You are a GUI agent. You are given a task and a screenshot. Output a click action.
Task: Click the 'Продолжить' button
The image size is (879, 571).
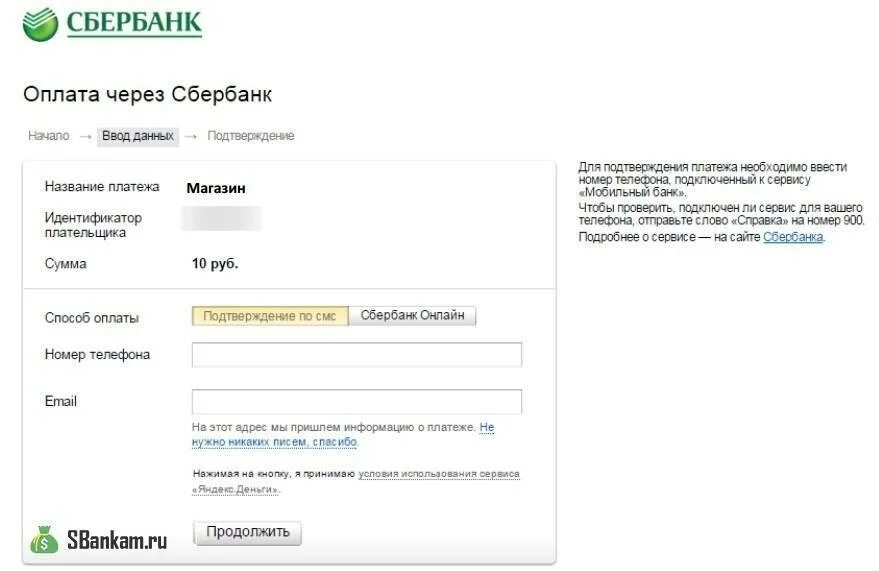pos(248,532)
